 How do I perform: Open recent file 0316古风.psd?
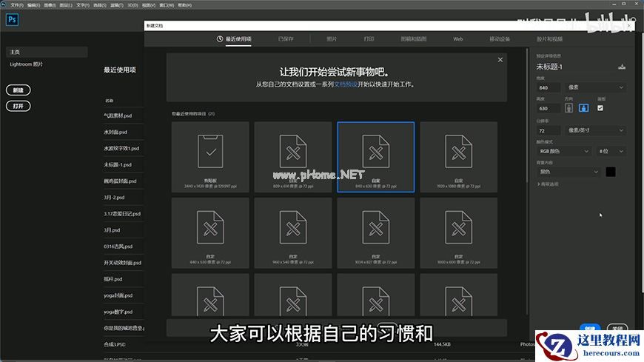tap(118, 247)
